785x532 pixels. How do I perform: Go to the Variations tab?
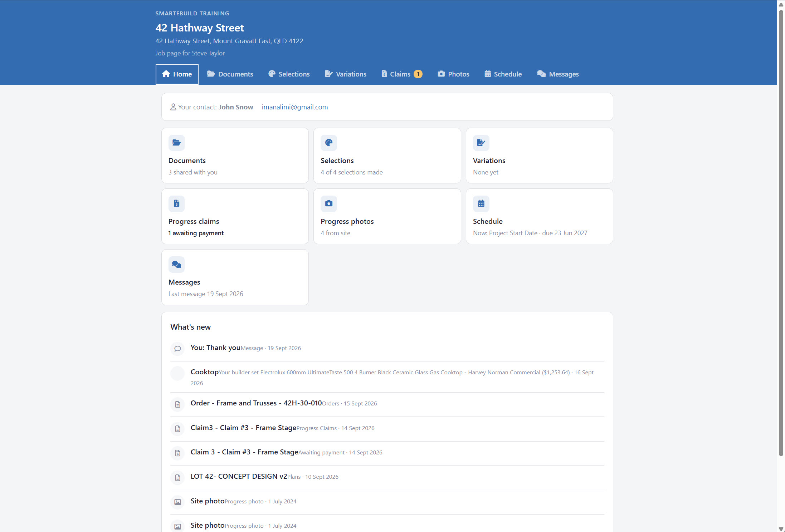click(x=346, y=74)
